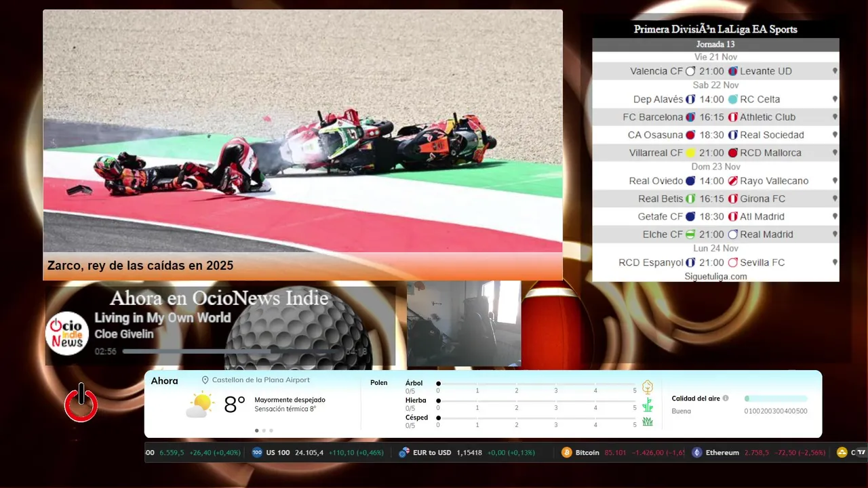Click the Ethereum icon in the ticker

click(x=696, y=452)
